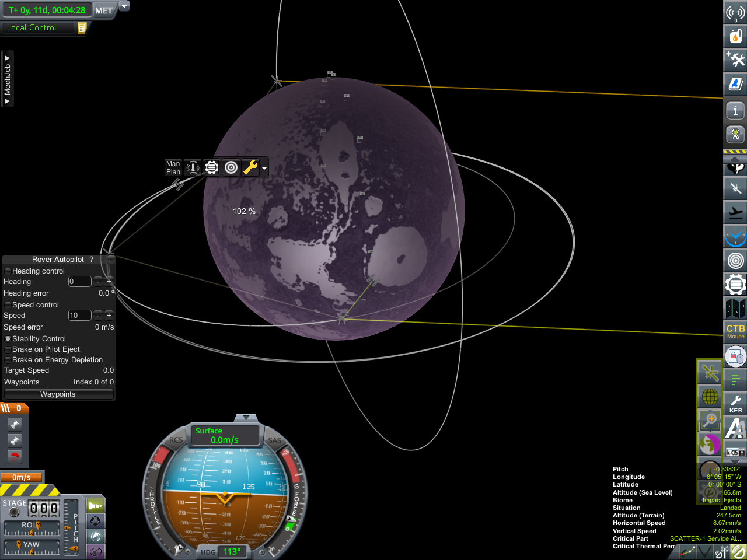Image resolution: width=747 pixels, height=560 pixels.
Task: Enable Speed control checkbox
Action: 8,305
